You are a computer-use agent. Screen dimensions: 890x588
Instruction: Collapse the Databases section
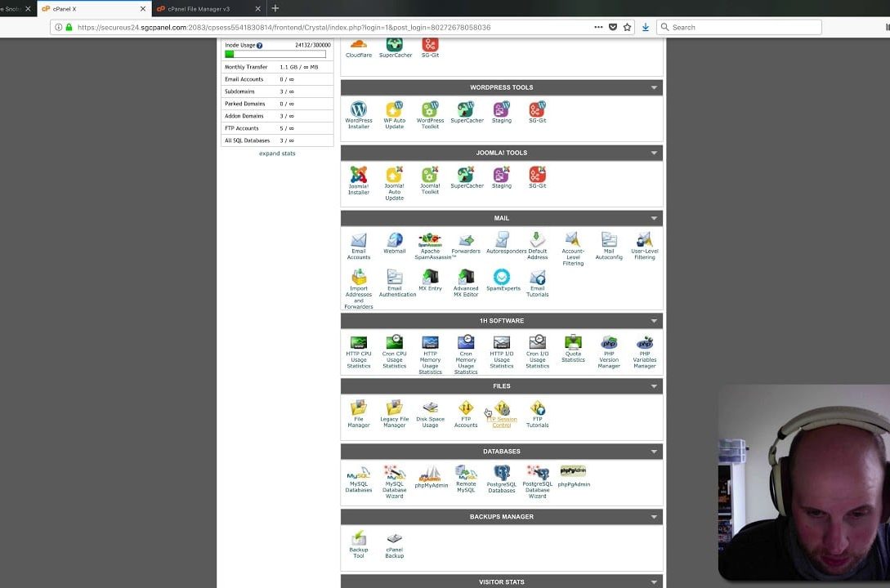[654, 452]
